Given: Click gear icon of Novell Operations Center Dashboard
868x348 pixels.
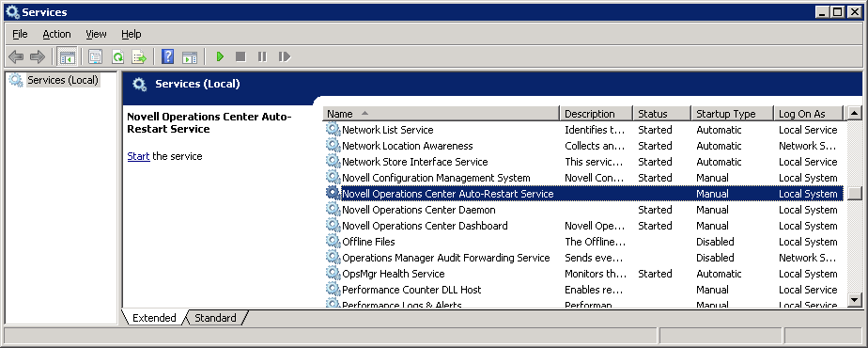Looking at the screenshot, I should click(x=333, y=226).
